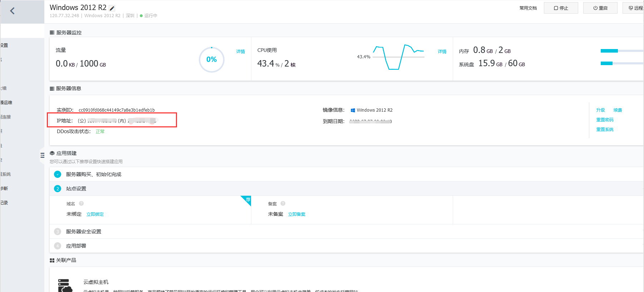Click the 应用搭建 layers icon
Viewport: 644px width, 292px height.
point(52,153)
